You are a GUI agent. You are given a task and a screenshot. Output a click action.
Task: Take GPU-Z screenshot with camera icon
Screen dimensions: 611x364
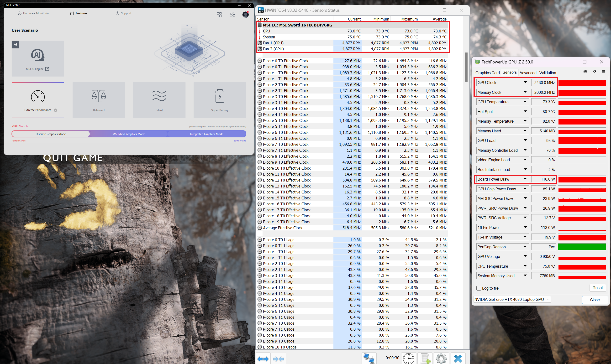(x=585, y=71)
